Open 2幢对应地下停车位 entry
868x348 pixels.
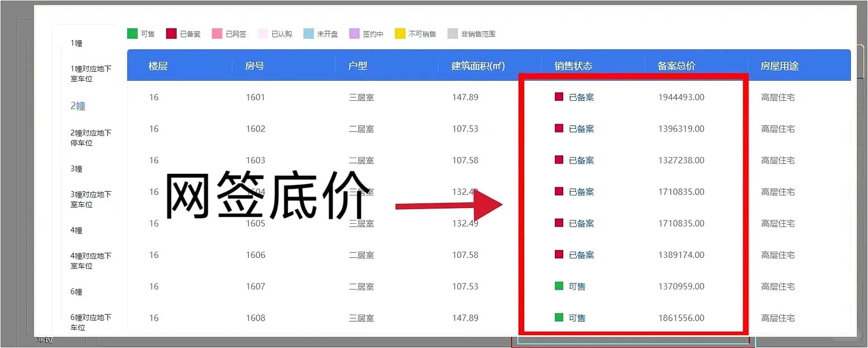coord(91,138)
